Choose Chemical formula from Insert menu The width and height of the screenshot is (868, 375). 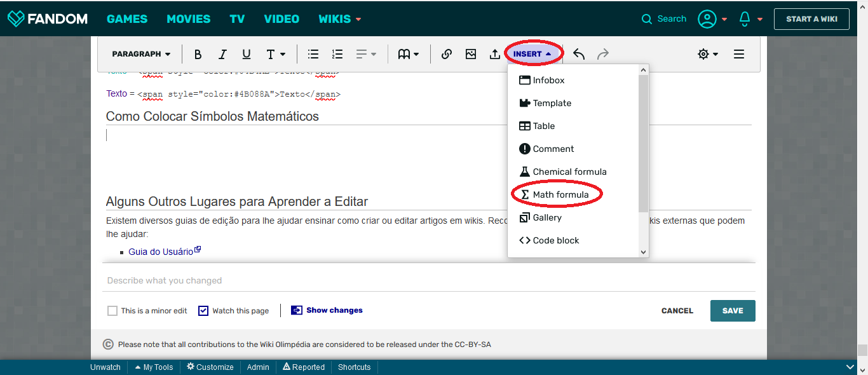point(573,172)
